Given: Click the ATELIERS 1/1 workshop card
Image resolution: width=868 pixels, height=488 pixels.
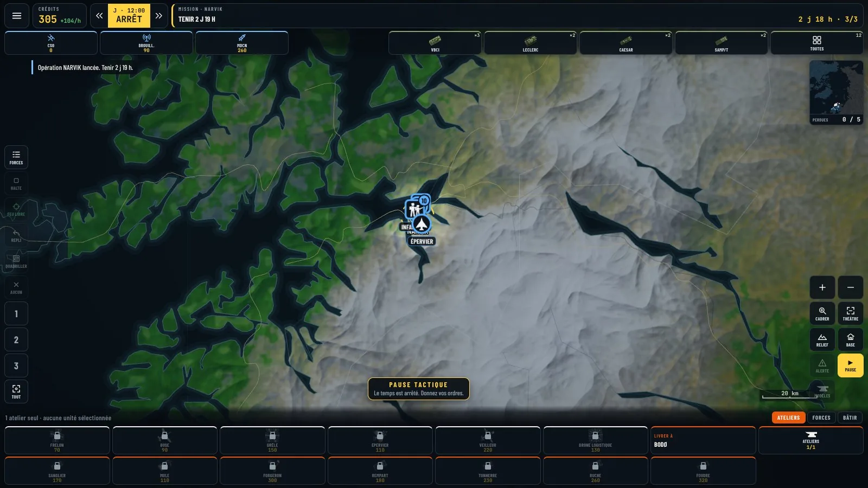Looking at the screenshot, I should (x=811, y=440).
